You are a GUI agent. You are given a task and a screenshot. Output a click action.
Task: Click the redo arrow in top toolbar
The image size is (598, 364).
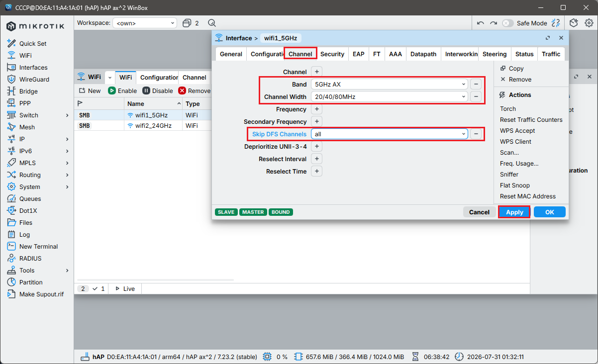[x=493, y=23]
